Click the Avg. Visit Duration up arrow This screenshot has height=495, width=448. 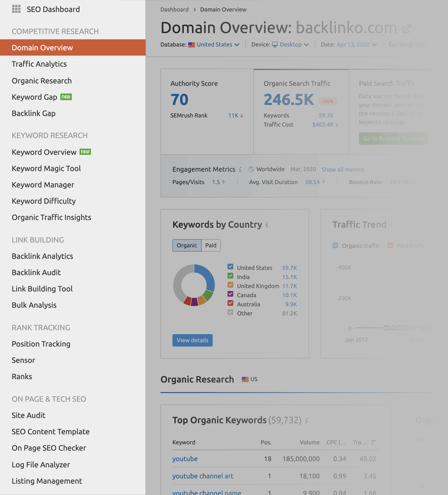click(324, 182)
